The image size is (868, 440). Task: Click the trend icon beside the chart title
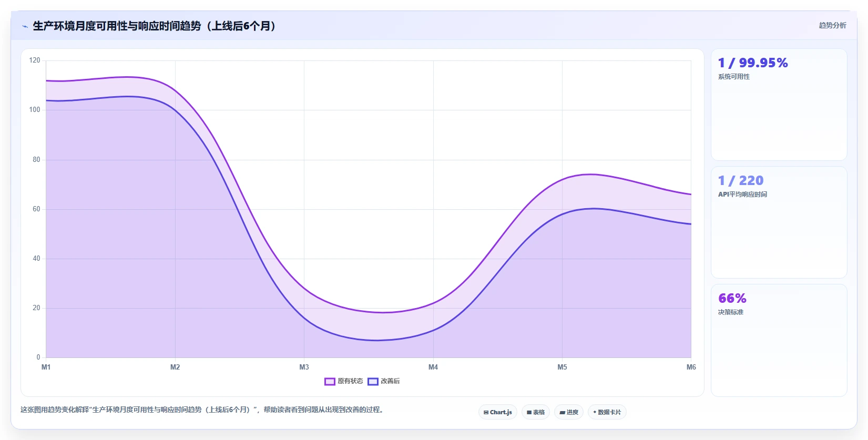coord(25,26)
